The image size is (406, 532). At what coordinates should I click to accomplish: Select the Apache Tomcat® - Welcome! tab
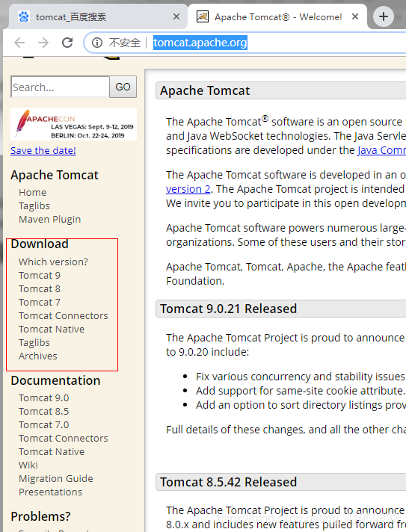point(277,16)
